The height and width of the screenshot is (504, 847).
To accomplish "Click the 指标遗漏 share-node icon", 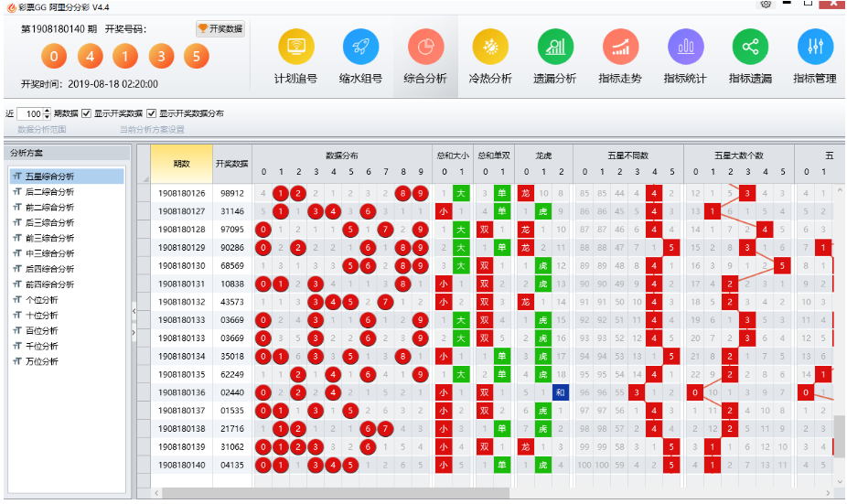I will pyautogui.click(x=750, y=47).
